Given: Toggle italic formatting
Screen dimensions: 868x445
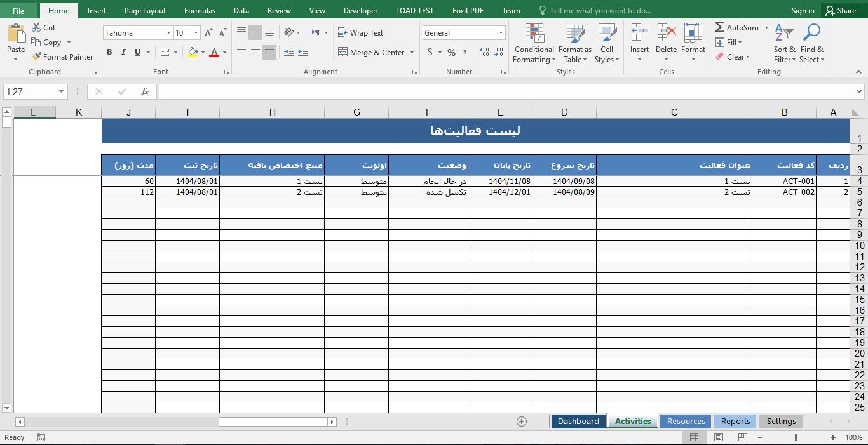Looking at the screenshot, I should tap(122, 52).
